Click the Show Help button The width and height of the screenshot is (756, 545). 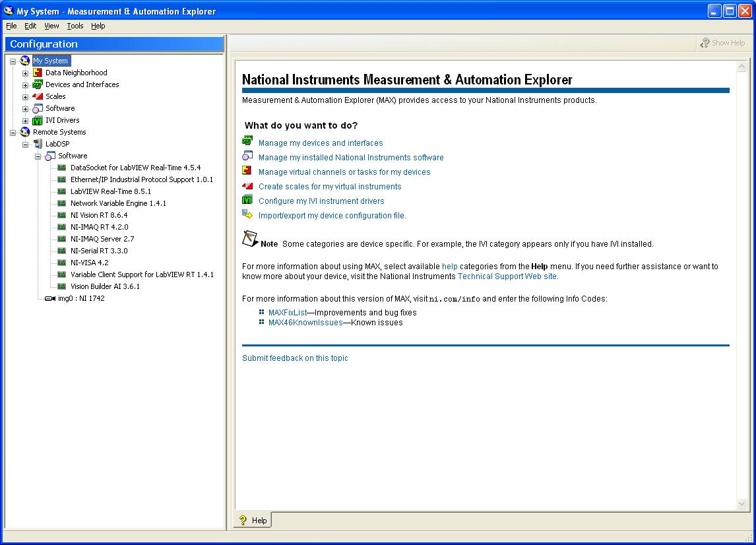[722, 43]
